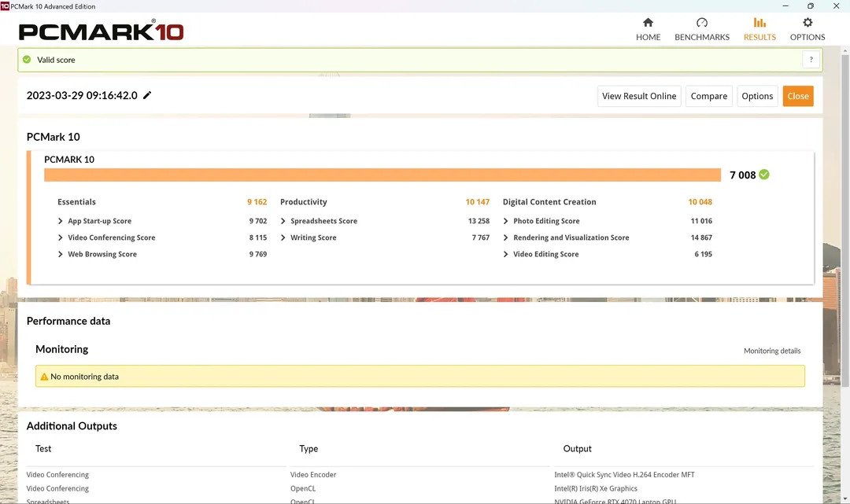Screen dimensions: 850x504
Task: Open the Options gear icon
Action: click(807, 23)
